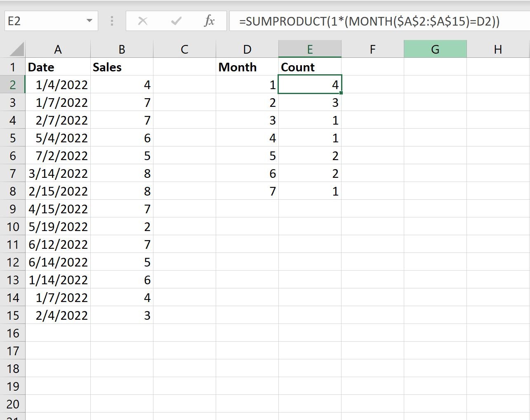Select Month value 1 in column D
The image size is (530, 420).
pos(247,85)
